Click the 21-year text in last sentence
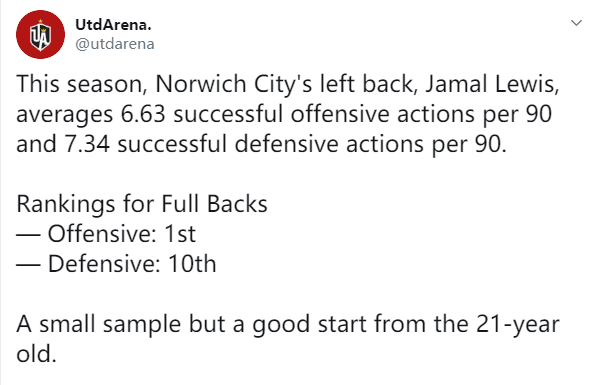 pos(517,325)
